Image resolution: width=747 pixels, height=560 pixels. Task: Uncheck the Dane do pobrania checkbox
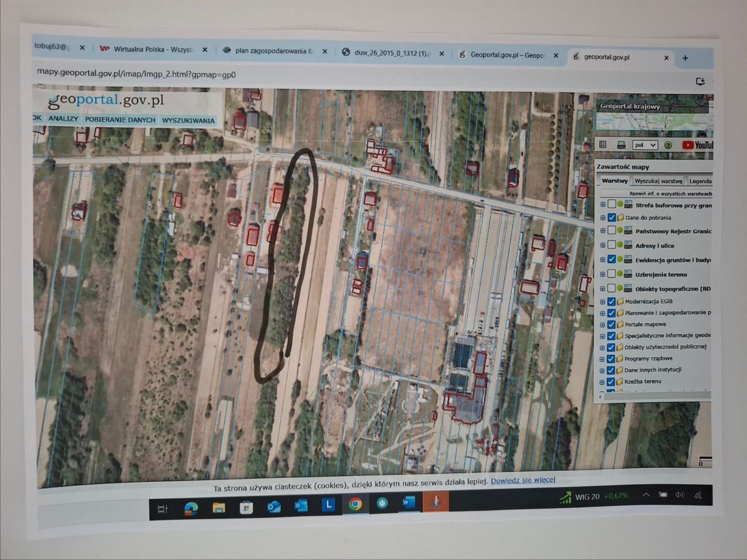tap(612, 218)
